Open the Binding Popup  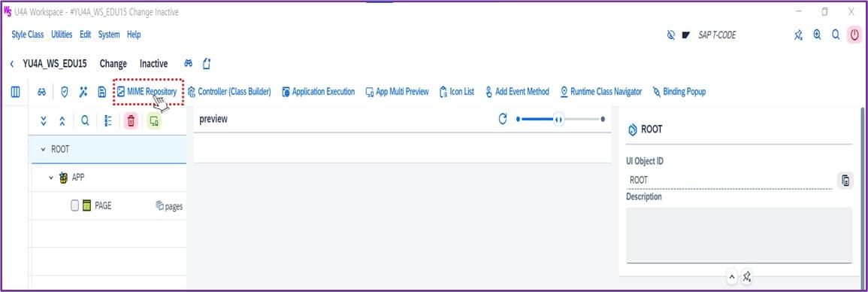tap(679, 92)
